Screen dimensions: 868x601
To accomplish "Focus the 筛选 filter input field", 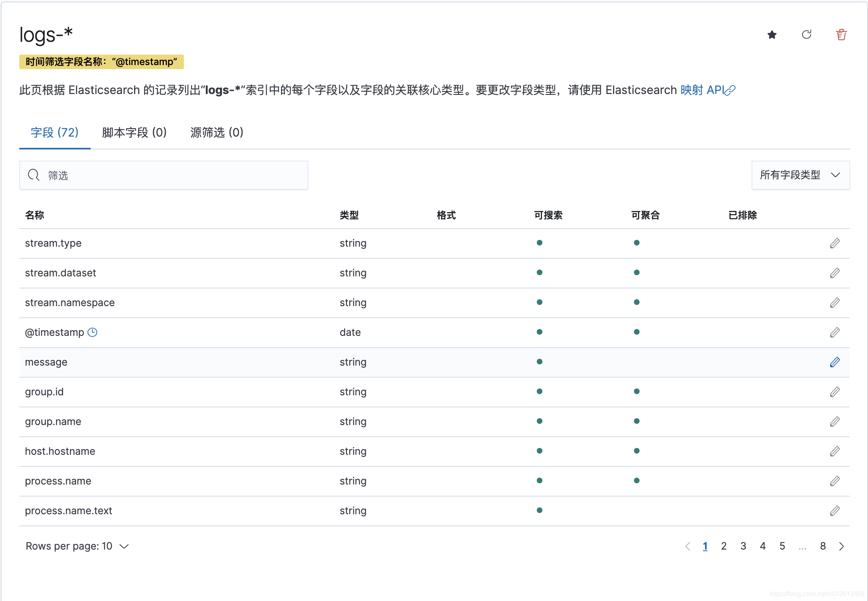I will 164,175.
